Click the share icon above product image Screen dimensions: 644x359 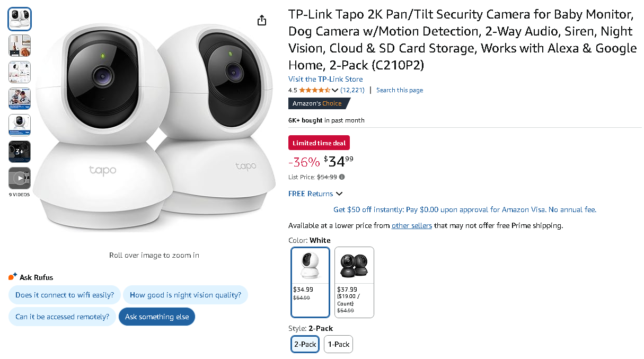tap(261, 20)
